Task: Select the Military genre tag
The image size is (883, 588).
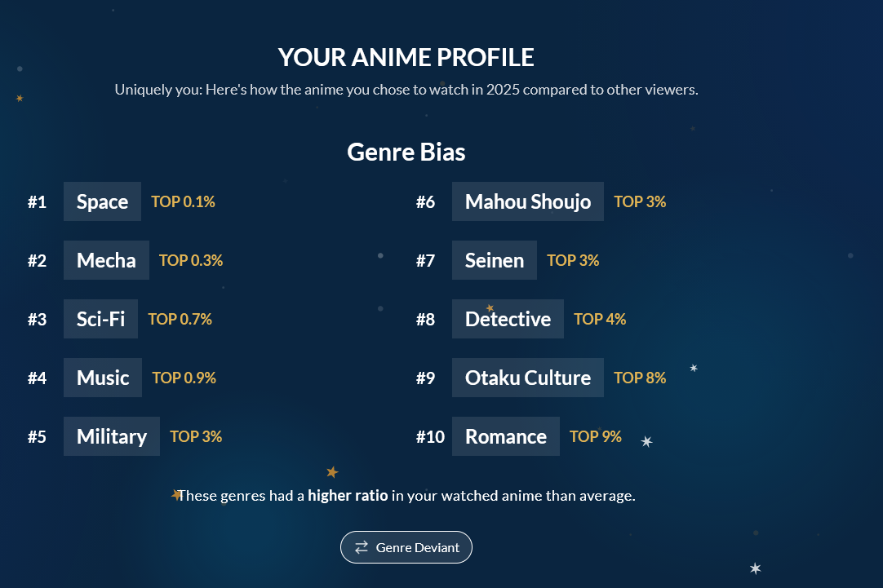Action: (x=112, y=436)
